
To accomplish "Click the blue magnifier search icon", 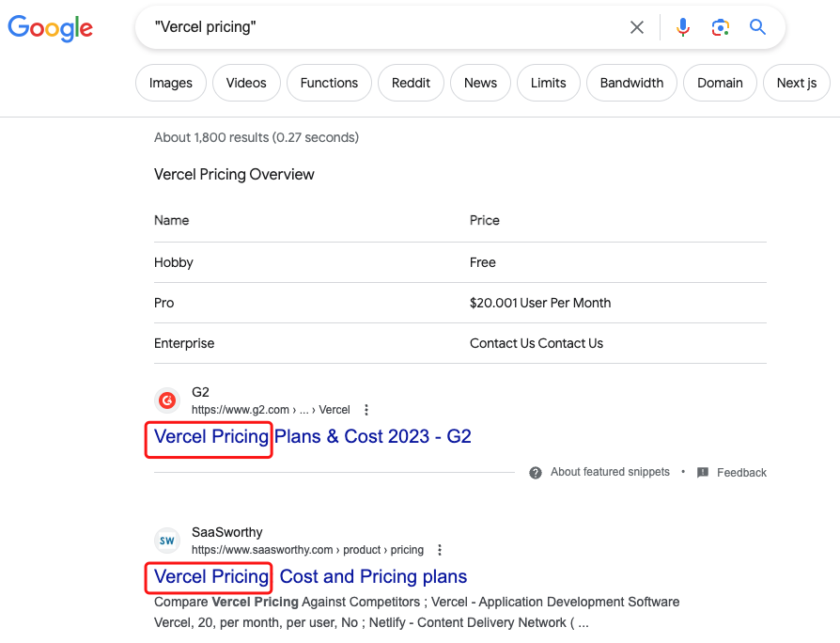I will coord(758,27).
